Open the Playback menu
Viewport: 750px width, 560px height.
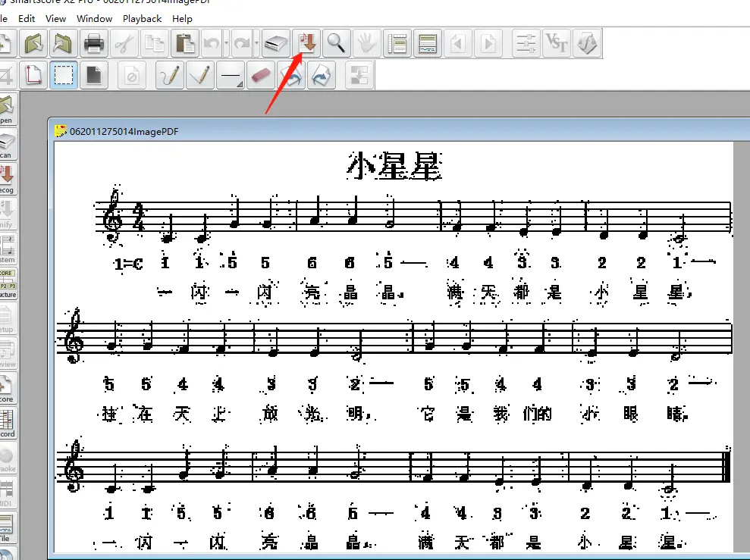[x=142, y=19]
